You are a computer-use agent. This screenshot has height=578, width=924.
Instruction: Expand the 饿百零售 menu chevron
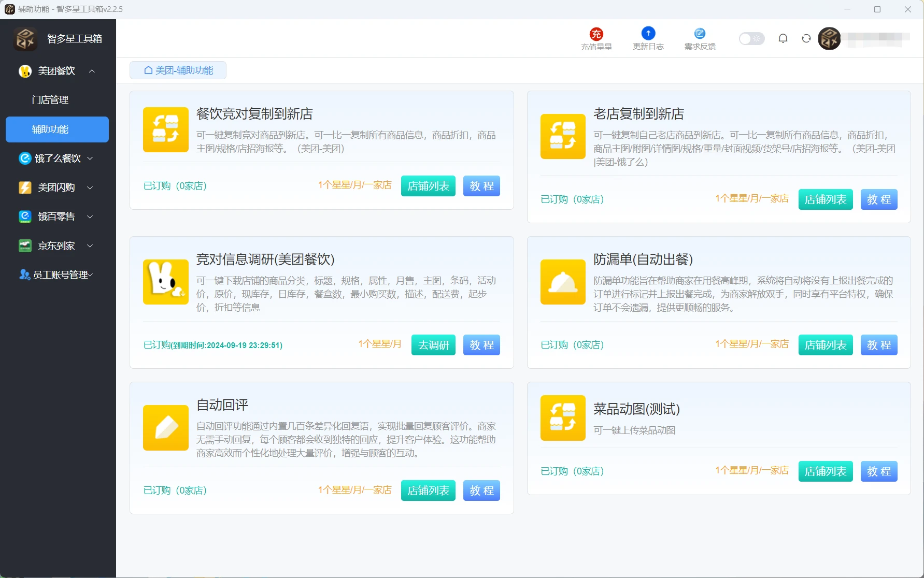90,216
